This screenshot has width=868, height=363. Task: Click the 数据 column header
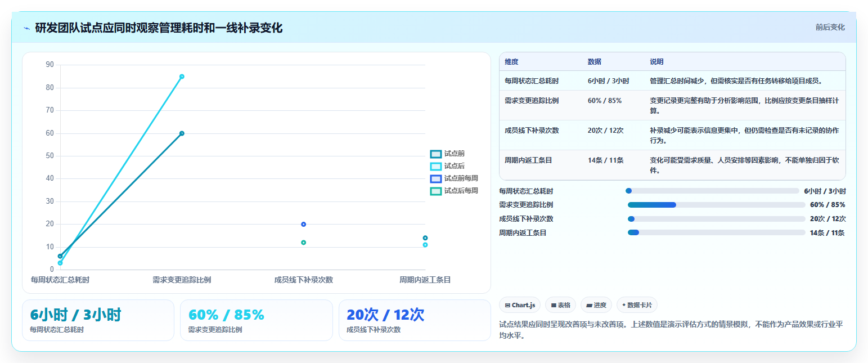click(x=595, y=61)
